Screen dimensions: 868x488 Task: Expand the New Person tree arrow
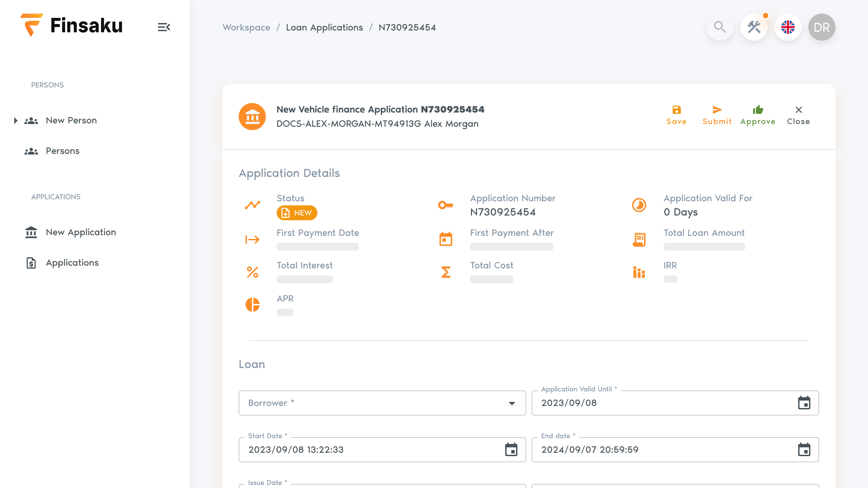click(x=16, y=121)
